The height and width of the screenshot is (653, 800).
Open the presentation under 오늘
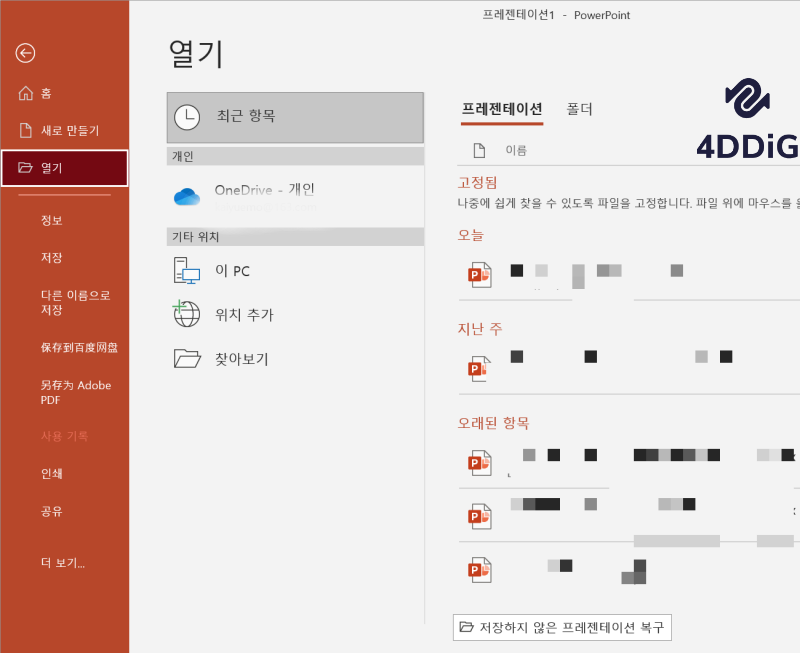tap(629, 275)
